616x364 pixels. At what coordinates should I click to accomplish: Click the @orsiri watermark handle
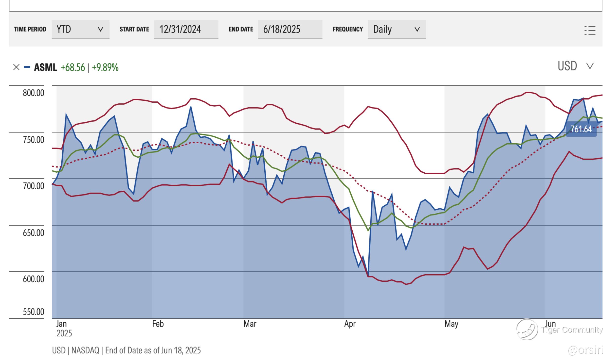585,350
